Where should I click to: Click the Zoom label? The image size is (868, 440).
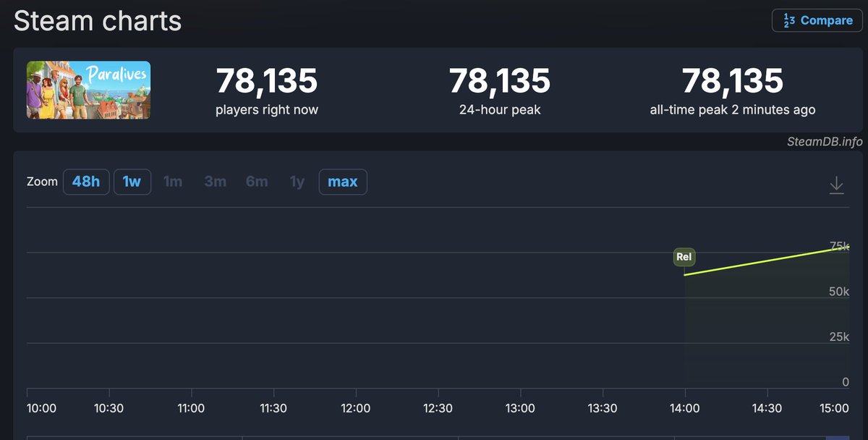tap(42, 182)
